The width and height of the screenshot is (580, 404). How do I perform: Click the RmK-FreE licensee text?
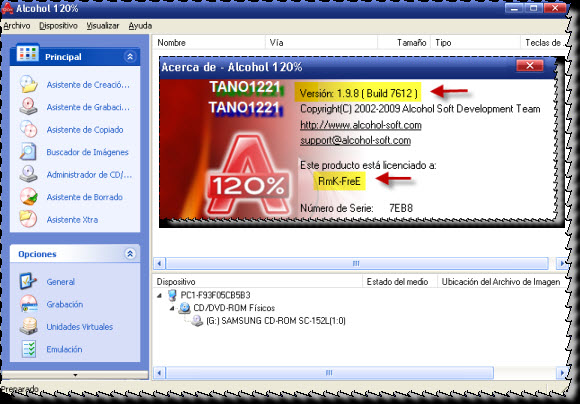click(339, 181)
